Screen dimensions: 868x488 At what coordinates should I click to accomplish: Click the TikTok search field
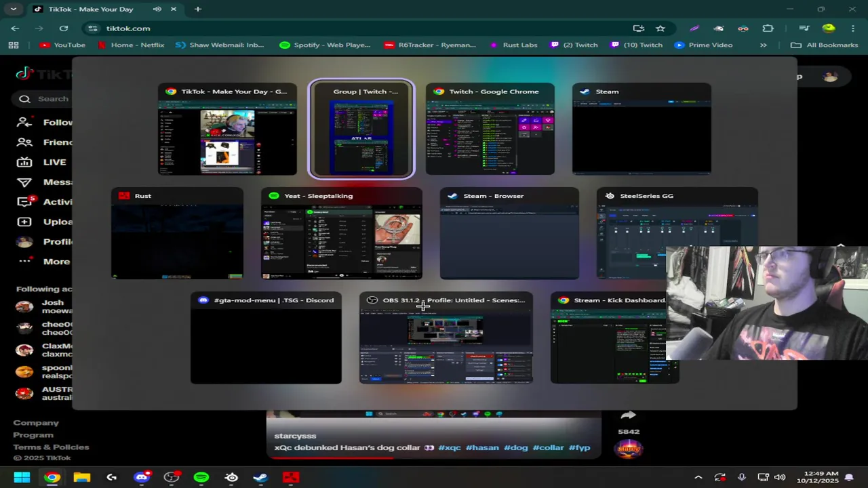42,99
